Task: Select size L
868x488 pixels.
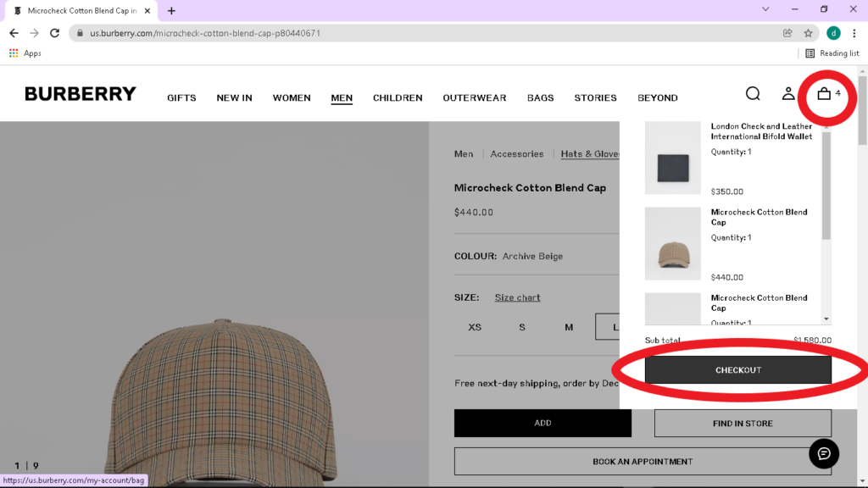Action: 609,327
